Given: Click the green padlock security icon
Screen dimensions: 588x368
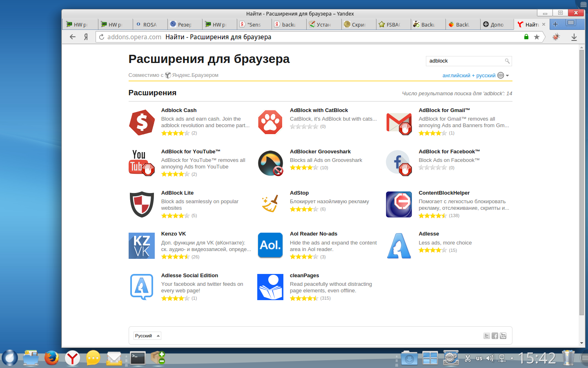Looking at the screenshot, I should [526, 37].
